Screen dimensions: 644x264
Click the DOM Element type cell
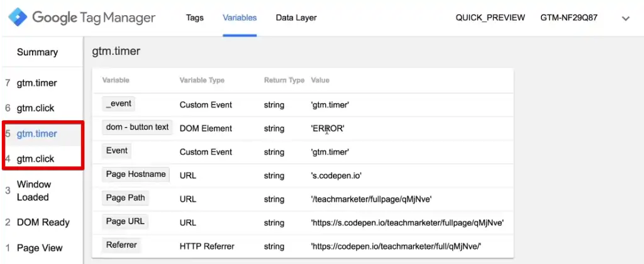[x=206, y=129]
